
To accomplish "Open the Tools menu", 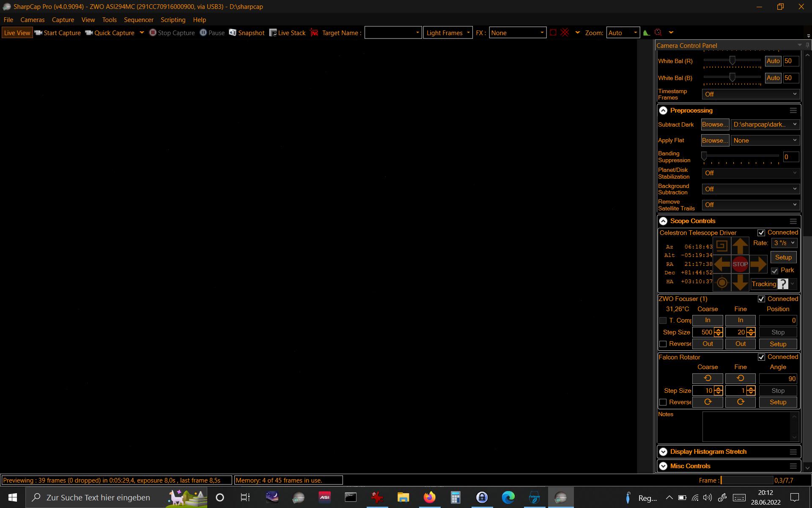I will click(x=109, y=20).
